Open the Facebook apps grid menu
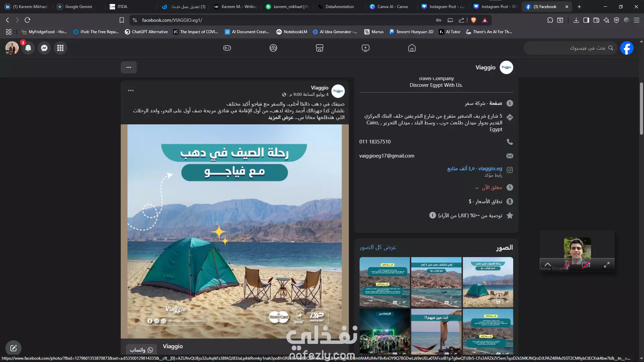This screenshot has height=362, width=644. tap(60, 48)
